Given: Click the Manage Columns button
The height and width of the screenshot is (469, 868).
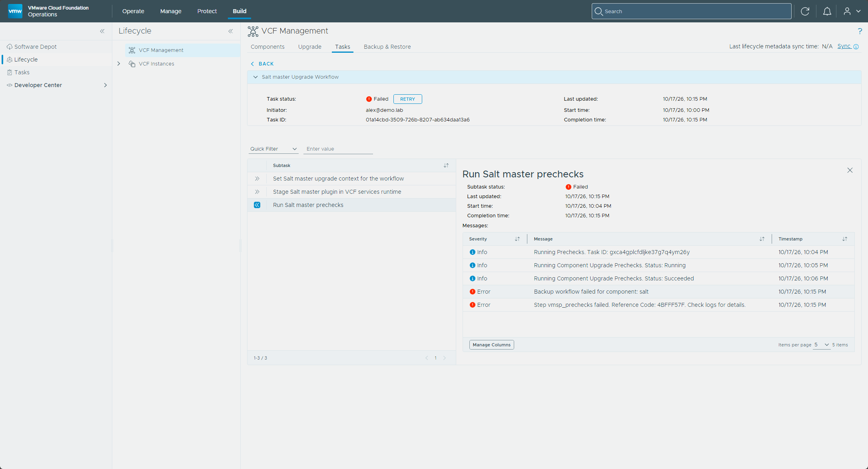Looking at the screenshot, I should click(x=491, y=345).
